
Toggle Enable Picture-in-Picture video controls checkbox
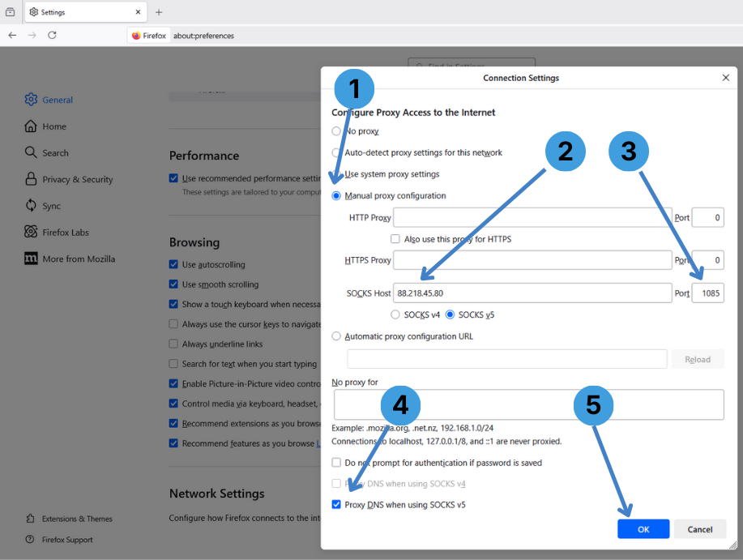click(x=173, y=384)
